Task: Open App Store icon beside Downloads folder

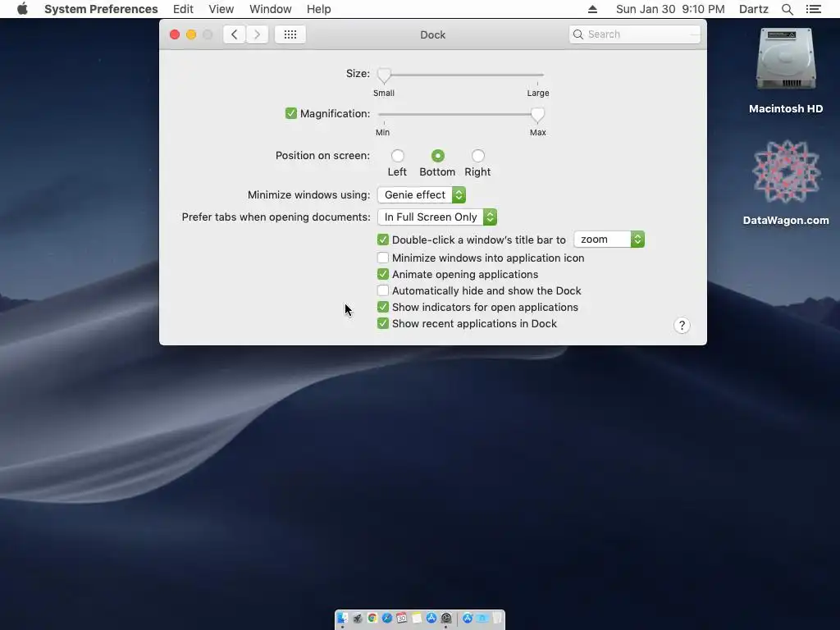Action: pyautogui.click(x=467, y=619)
